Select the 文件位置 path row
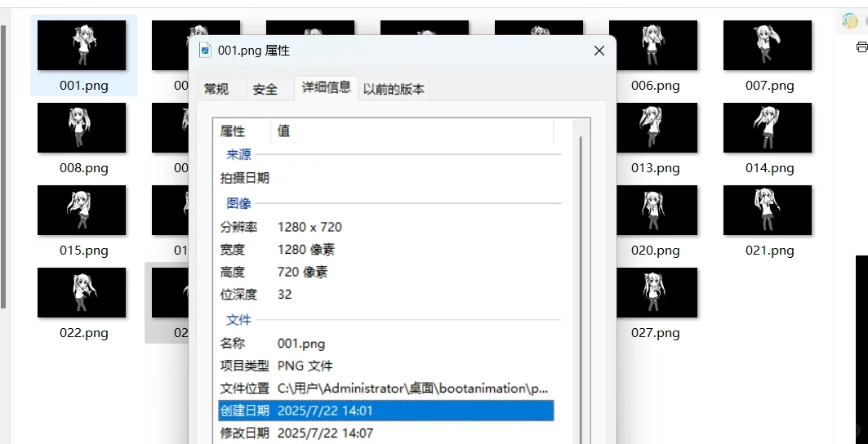Screen dimensions: 868x444 tap(386, 388)
